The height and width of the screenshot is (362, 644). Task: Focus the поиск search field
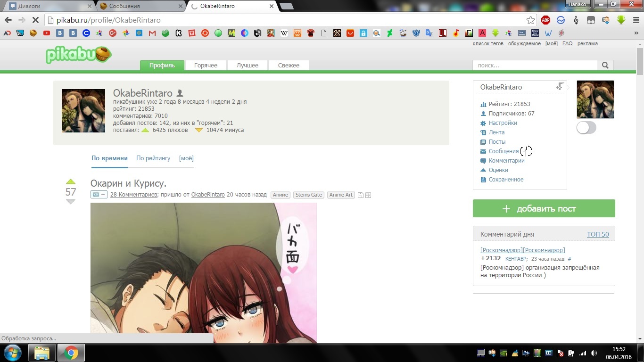pos(535,66)
